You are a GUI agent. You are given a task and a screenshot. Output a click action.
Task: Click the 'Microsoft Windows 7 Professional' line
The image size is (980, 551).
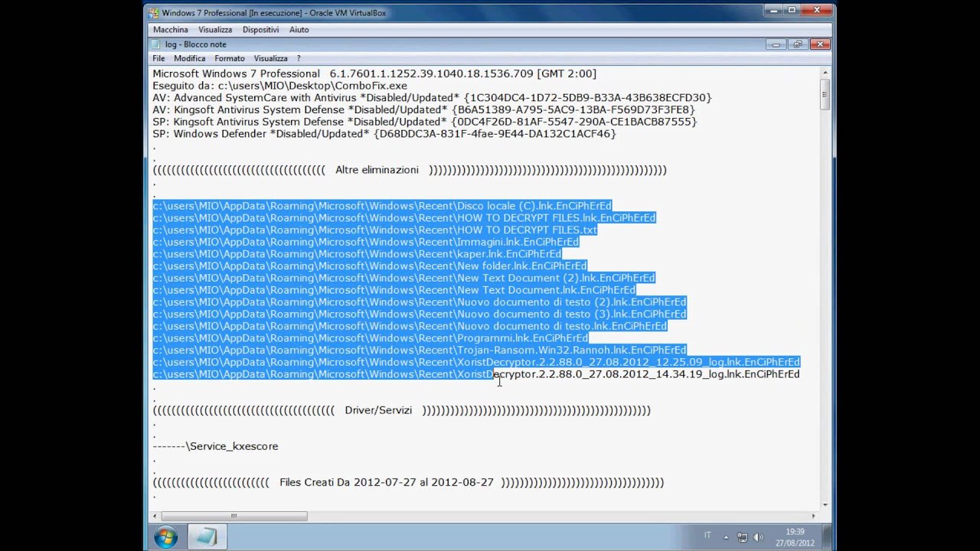point(374,73)
